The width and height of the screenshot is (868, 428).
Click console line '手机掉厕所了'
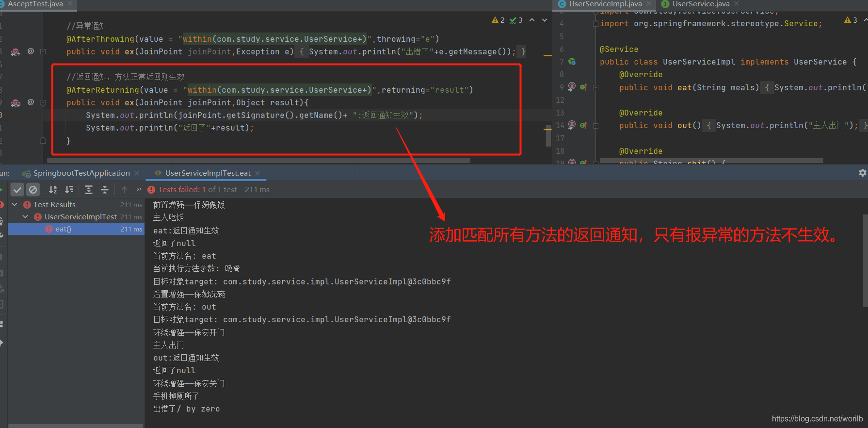[x=176, y=396]
